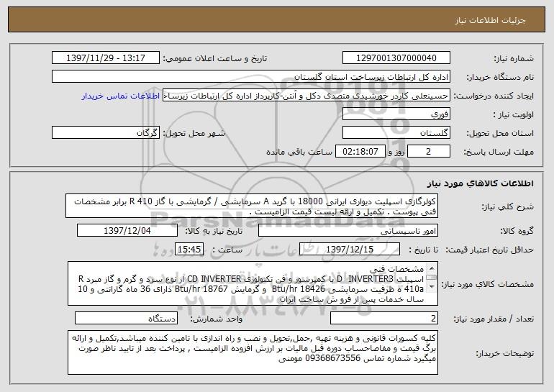Click the unit field دستگاه
The height and width of the screenshot is (392, 554).
(126, 318)
